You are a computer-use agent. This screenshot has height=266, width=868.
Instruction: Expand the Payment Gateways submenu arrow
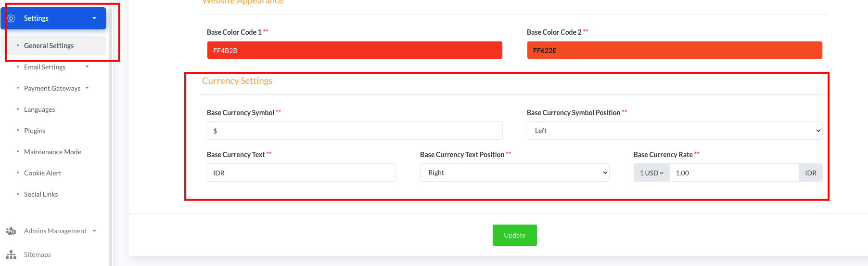[87, 88]
